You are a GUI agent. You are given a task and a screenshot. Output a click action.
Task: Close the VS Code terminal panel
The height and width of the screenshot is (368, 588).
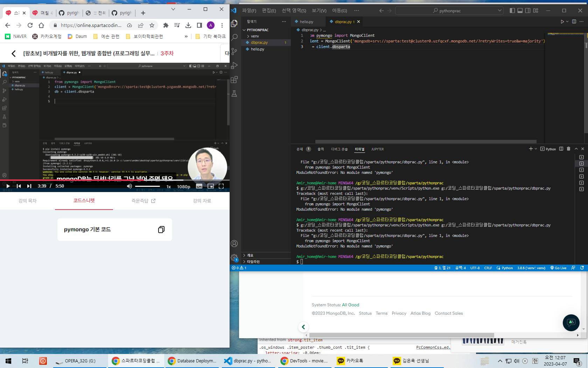(583, 149)
